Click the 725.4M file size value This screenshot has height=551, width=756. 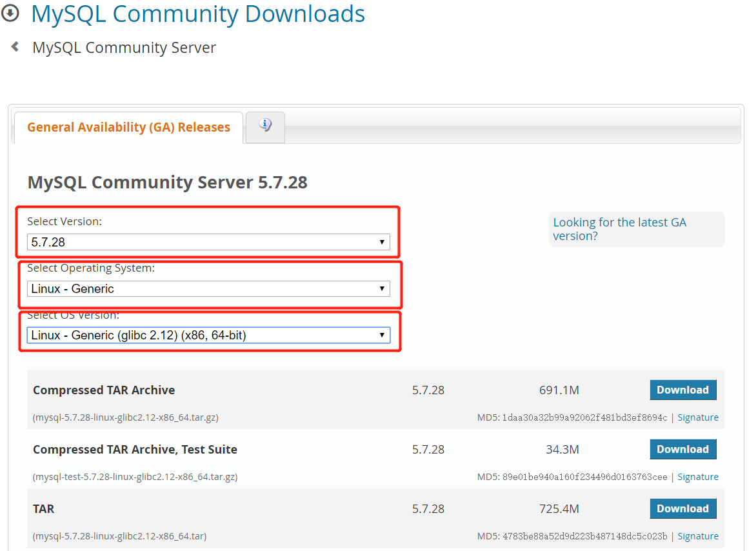pyautogui.click(x=559, y=508)
